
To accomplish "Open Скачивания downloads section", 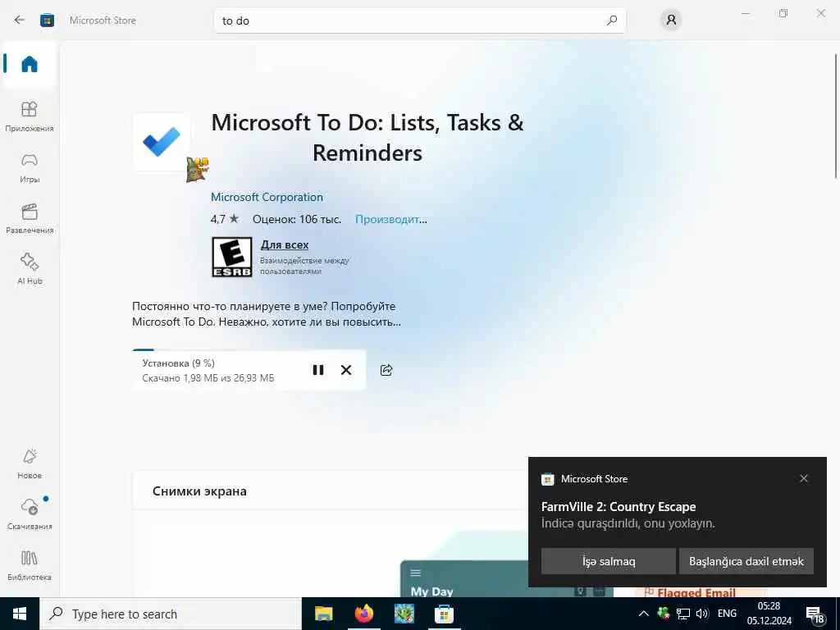I will pyautogui.click(x=30, y=514).
